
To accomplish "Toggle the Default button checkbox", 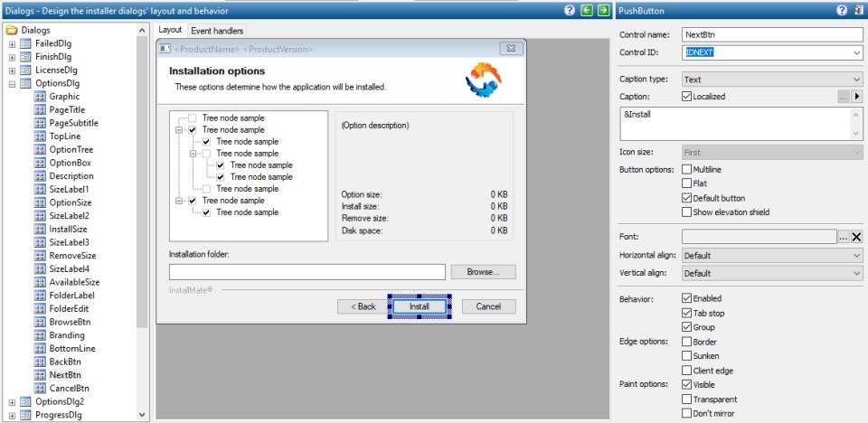I will click(687, 198).
